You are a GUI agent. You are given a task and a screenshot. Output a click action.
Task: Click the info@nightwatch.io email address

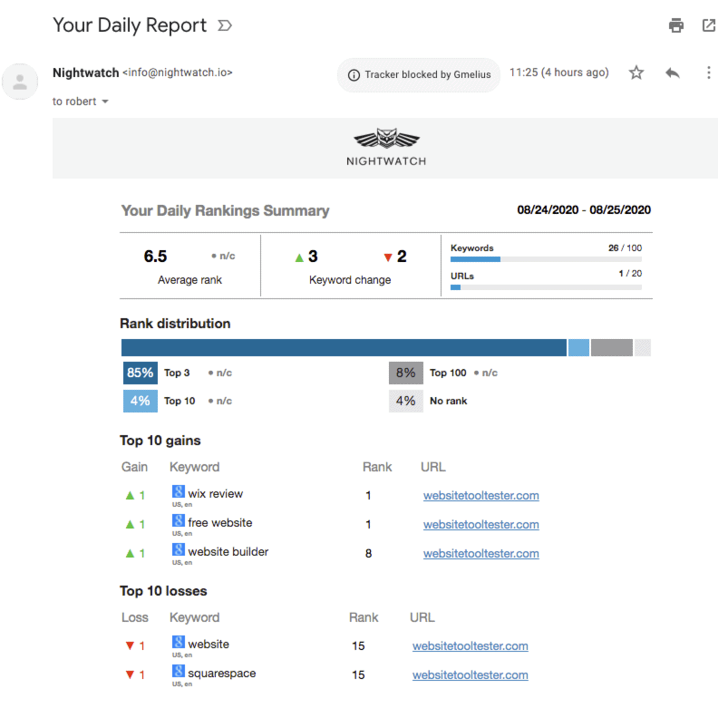(x=178, y=73)
